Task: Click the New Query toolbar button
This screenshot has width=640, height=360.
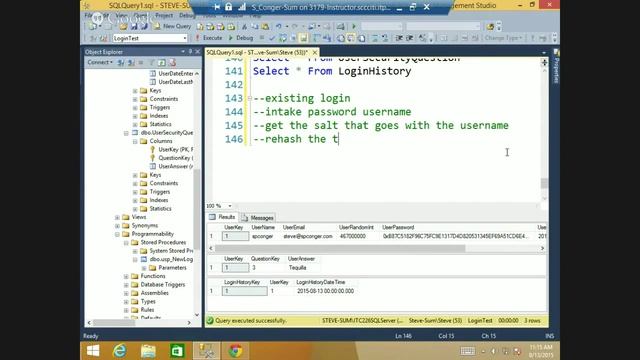Action: [x=172, y=26]
